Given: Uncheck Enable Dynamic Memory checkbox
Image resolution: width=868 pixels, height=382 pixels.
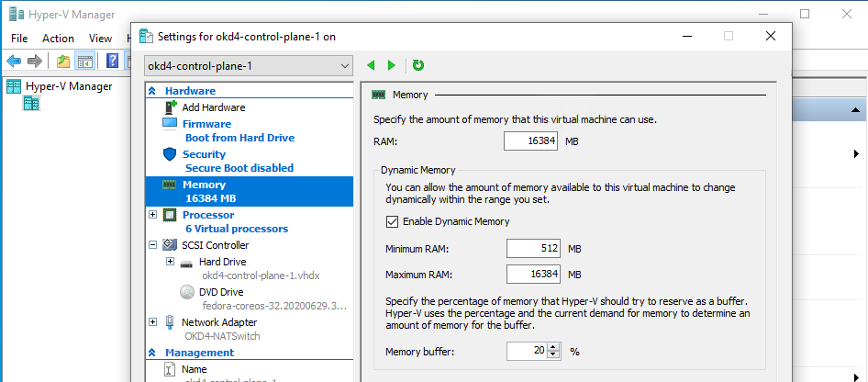Looking at the screenshot, I should click(x=392, y=221).
